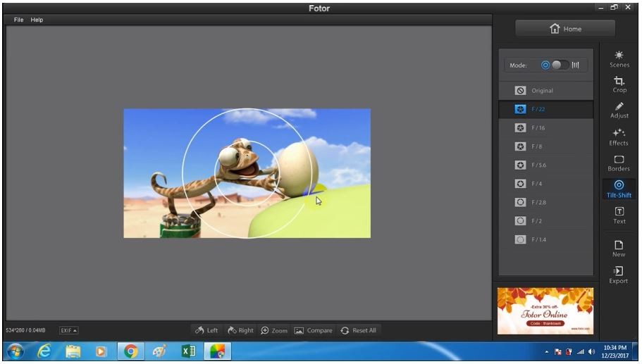This screenshot has width=642, height=364.
Task: Open the Borders panel
Action: tap(619, 163)
